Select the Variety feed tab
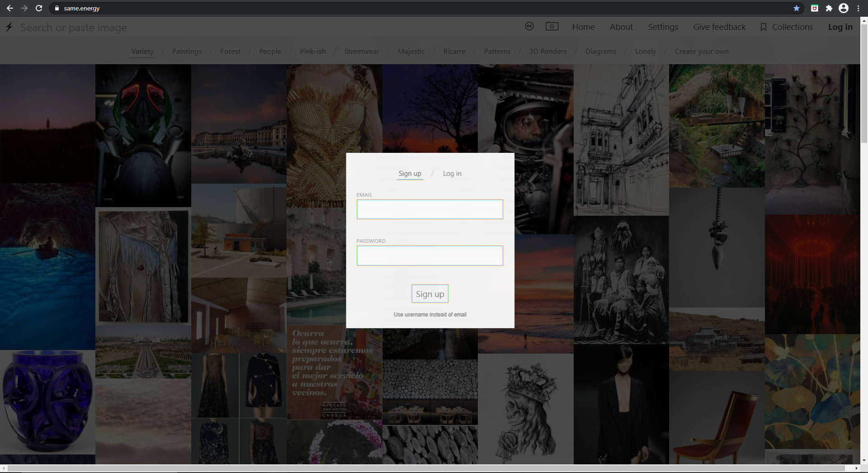 (142, 52)
